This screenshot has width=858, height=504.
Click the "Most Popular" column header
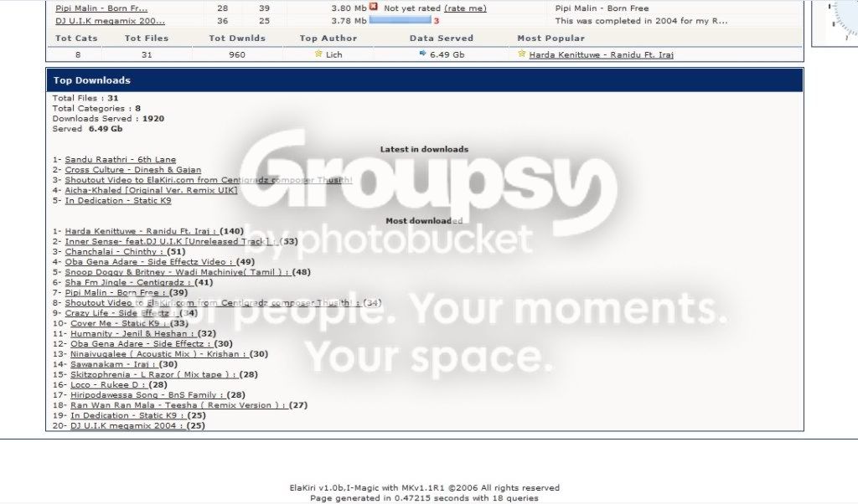click(551, 39)
